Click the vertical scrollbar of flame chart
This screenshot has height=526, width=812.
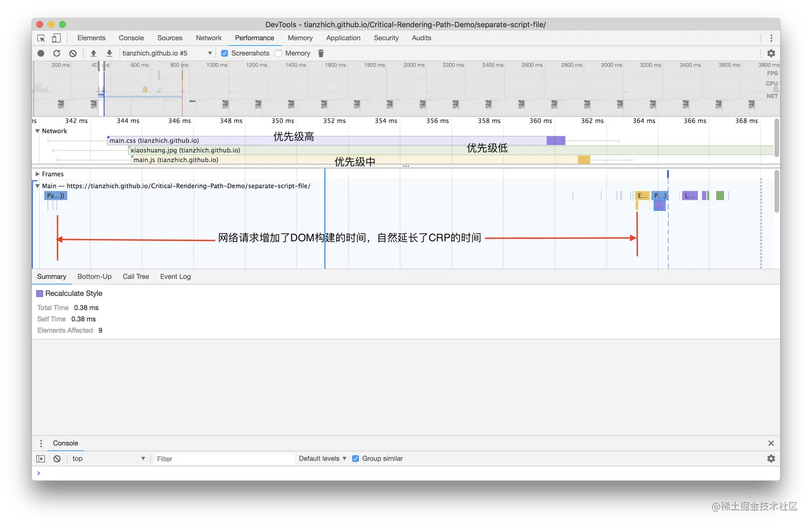pyautogui.click(x=777, y=192)
